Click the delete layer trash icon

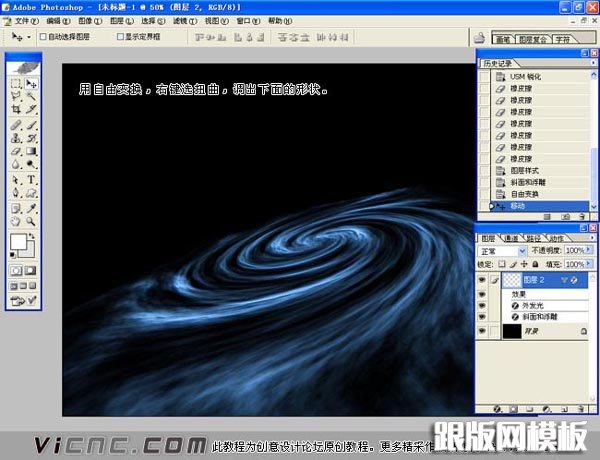coord(581,409)
